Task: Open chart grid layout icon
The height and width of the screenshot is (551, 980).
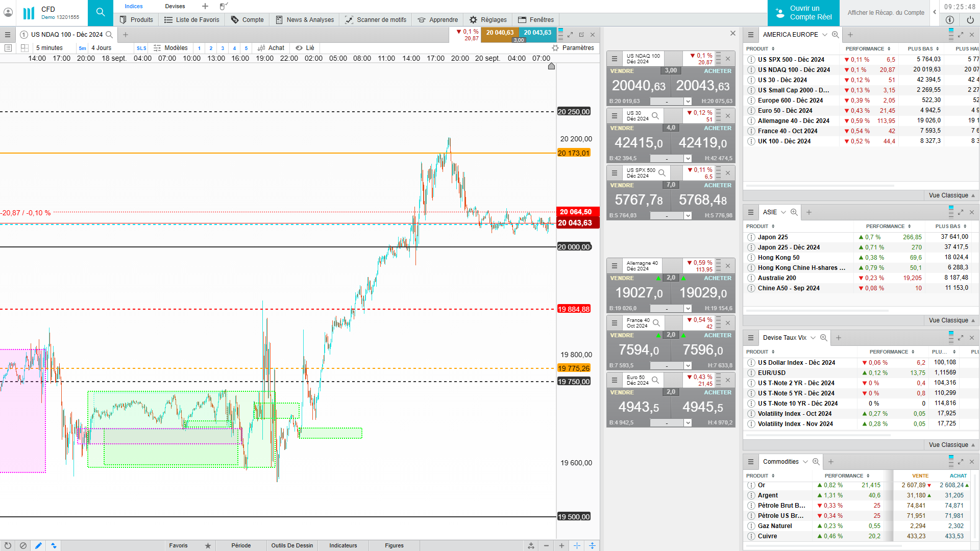Action: coord(24,48)
